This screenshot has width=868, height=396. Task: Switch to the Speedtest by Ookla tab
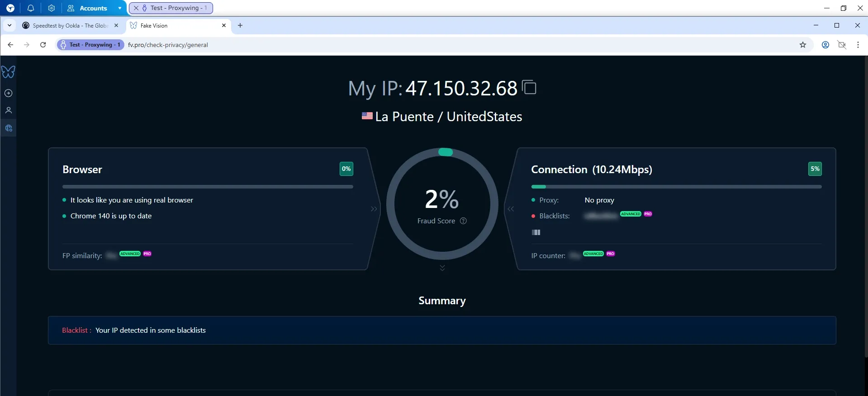70,26
